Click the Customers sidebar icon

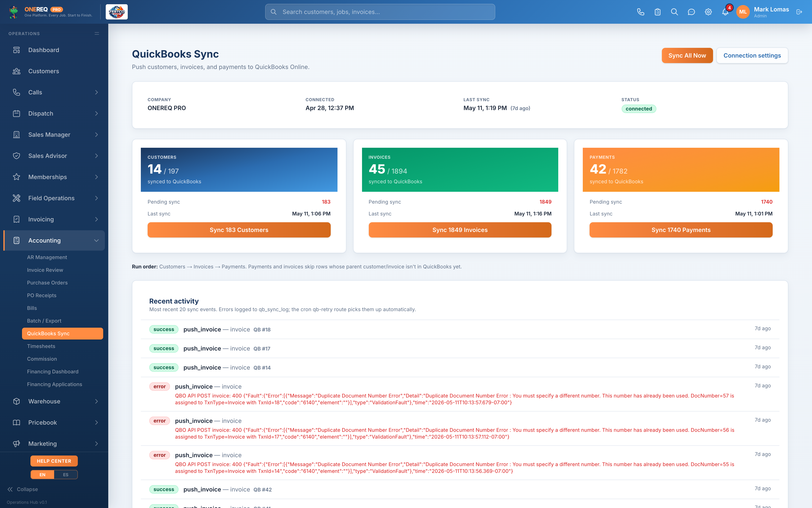16,71
